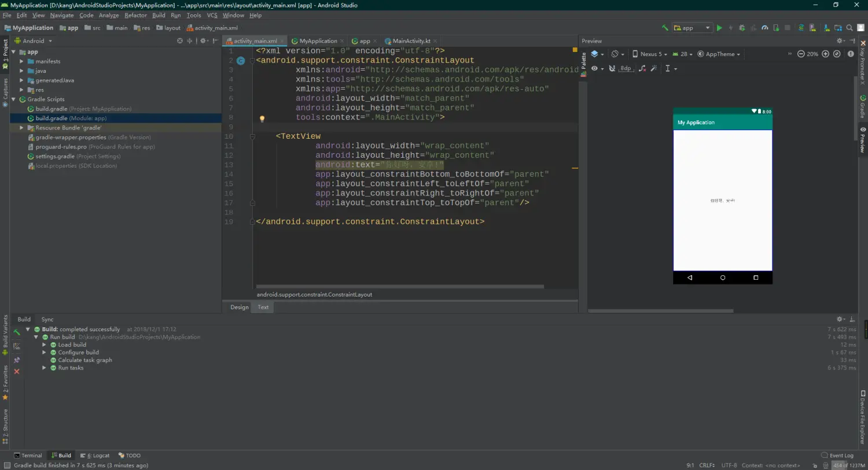Click the Make Project hammer icon

click(x=665, y=28)
